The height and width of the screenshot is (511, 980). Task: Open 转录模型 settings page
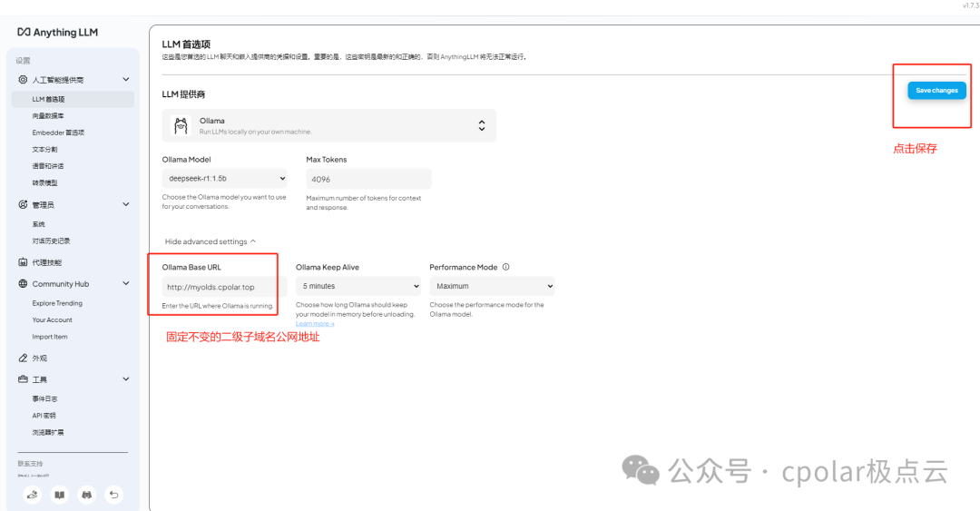pos(44,183)
